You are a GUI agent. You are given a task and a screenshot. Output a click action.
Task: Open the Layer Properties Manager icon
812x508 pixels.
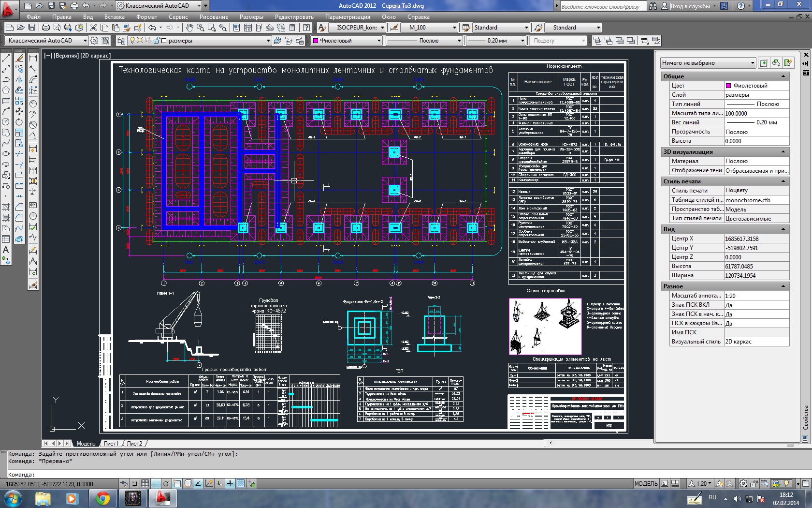121,41
